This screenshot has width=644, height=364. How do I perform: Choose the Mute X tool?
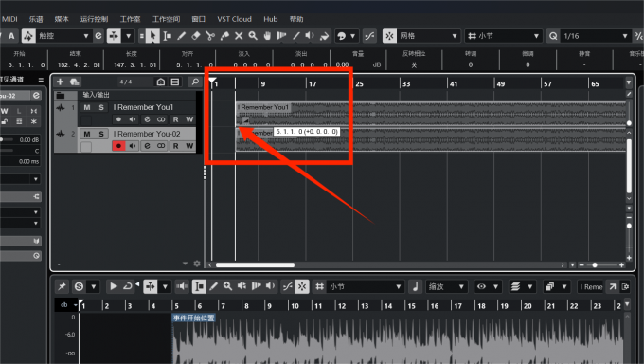pos(239,36)
